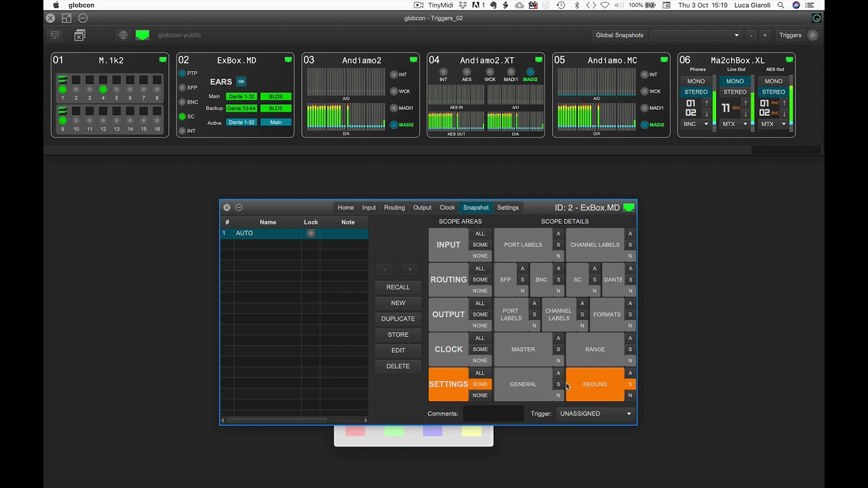The width and height of the screenshot is (868, 488).
Task: Switch to the Input tab
Action: (x=369, y=207)
